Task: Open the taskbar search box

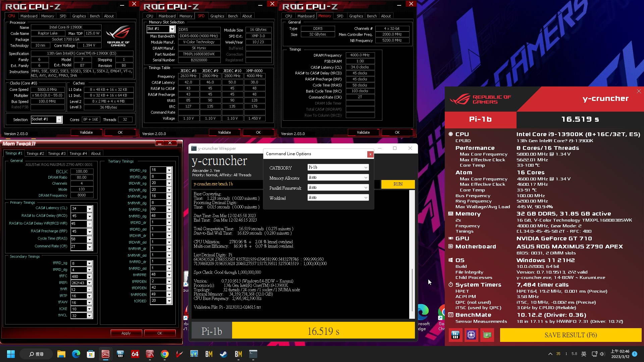Action: [36, 354]
